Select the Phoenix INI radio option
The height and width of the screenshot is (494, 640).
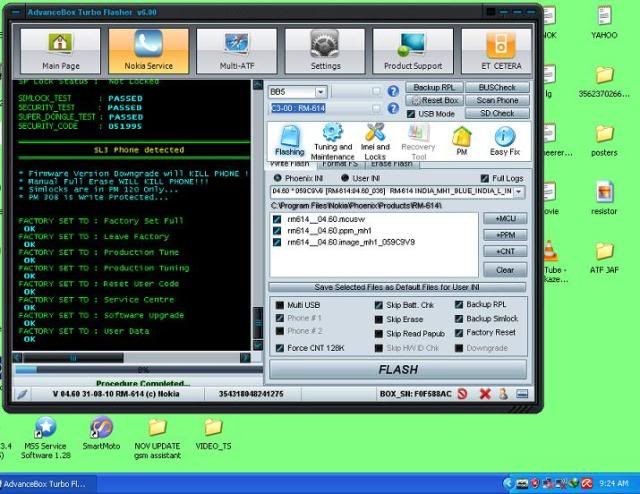[278, 178]
